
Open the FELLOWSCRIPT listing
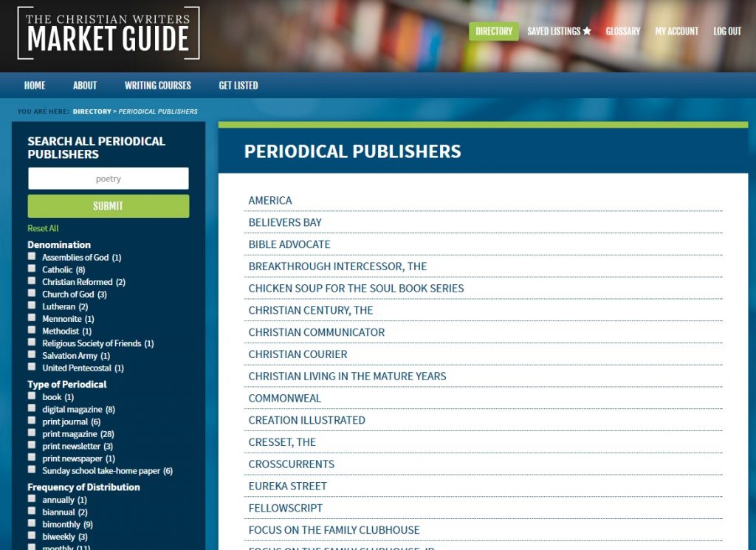pyautogui.click(x=286, y=508)
